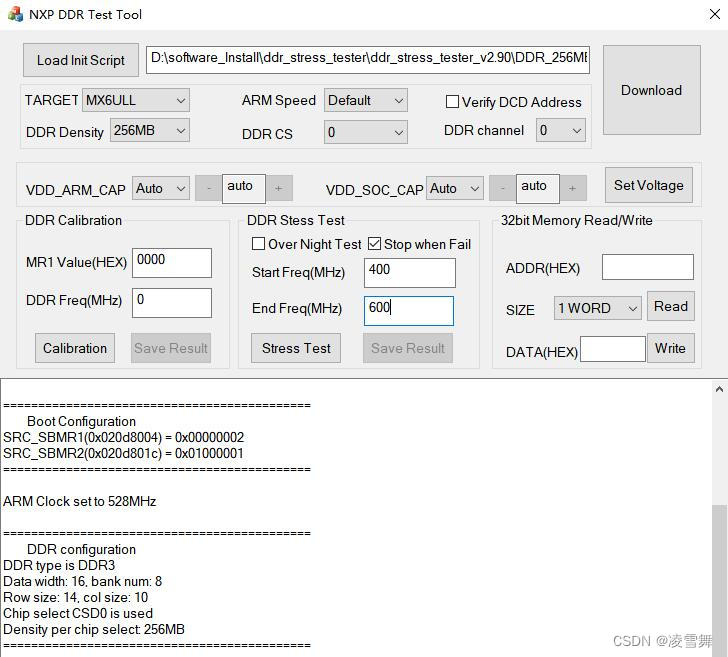Uncheck the Stop when Fail checkbox
Viewport: 728px width, 657px height.
click(374, 244)
